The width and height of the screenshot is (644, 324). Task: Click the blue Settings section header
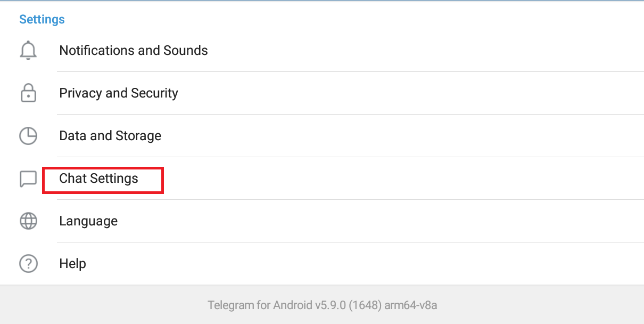42,20
